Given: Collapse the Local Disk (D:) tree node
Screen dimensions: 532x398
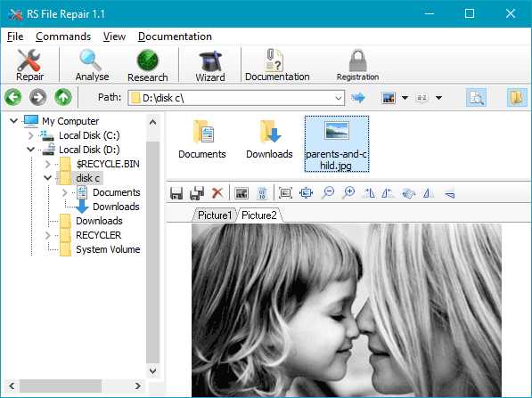Looking at the screenshot, I should [30, 150].
